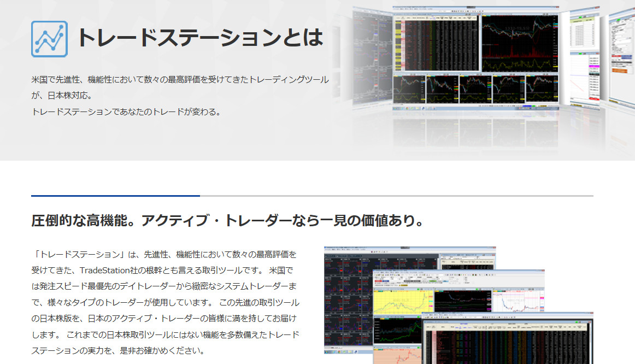Click the dark blue section divider bar

click(115, 195)
